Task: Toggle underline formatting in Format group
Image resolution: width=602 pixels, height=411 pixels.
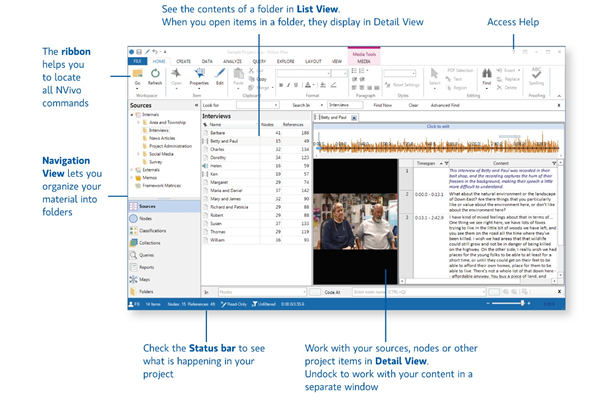Action: [x=296, y=85]
